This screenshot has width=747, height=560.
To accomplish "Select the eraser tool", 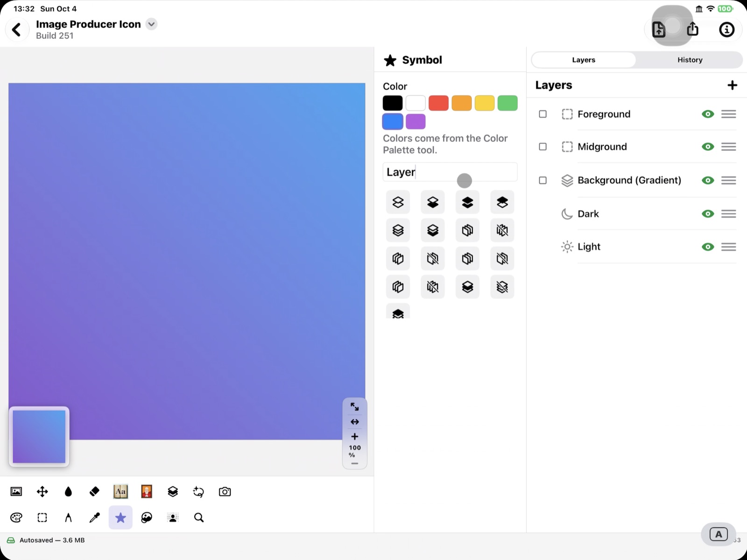I will coord(94,491).
